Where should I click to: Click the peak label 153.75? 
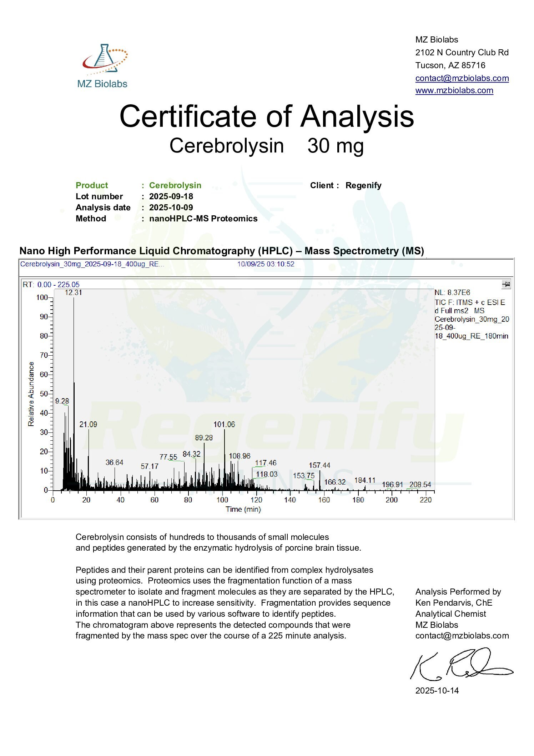click(304, 476)
